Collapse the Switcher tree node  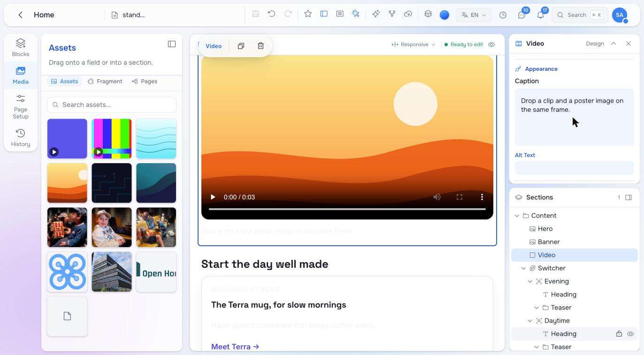(523, 268)
